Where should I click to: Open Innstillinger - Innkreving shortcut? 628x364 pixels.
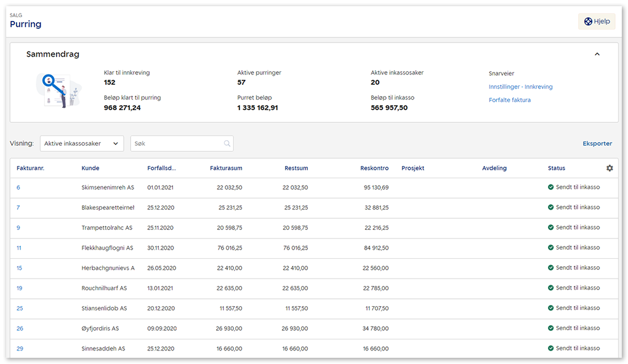[520, 87]
